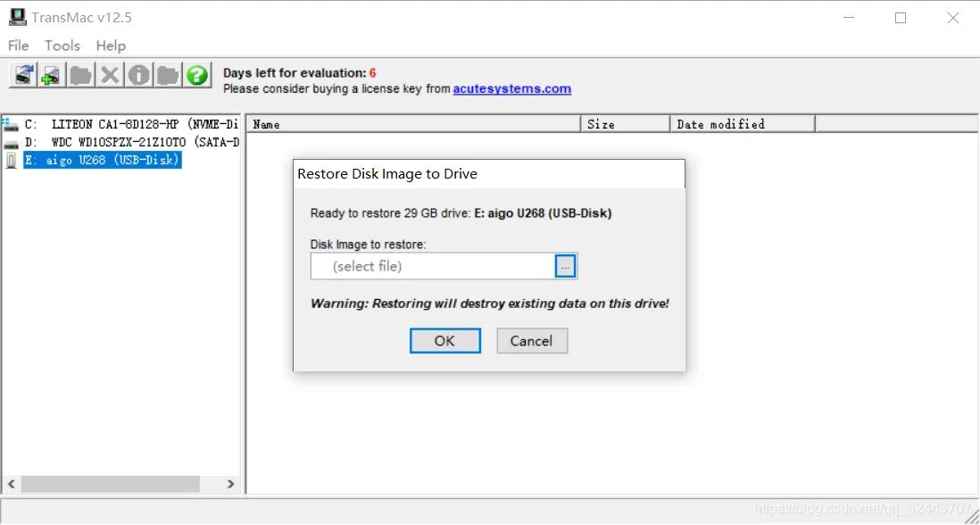Click the browse '...' button for disk image
This screenshot has width=980, height=525.
(x=565, y=266)
